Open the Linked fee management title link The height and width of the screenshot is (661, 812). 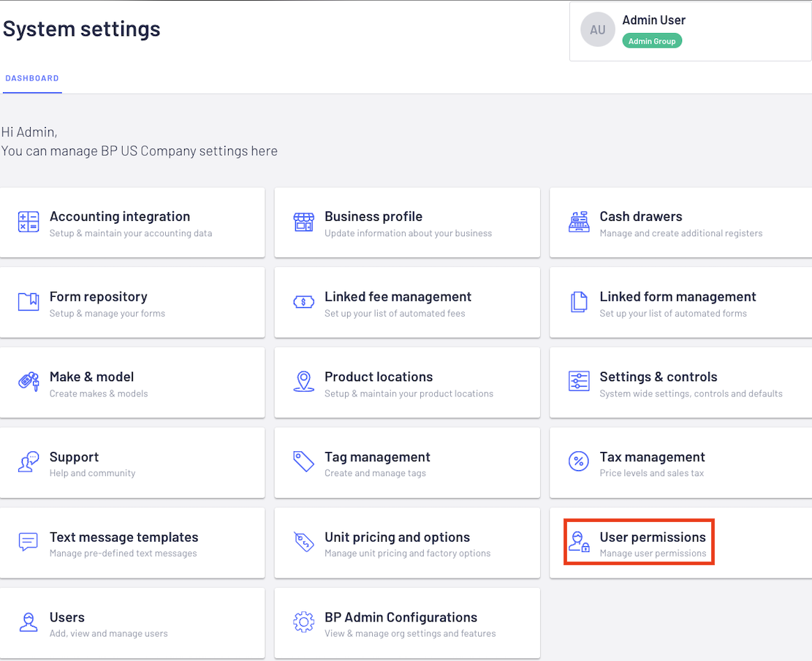coord(398,297)
